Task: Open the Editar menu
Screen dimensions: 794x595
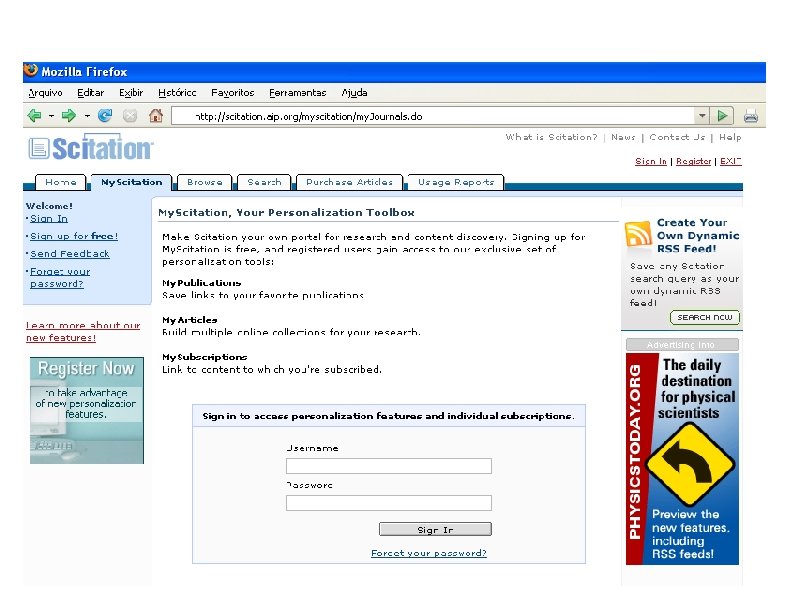Action: click(x=91, y=93)
